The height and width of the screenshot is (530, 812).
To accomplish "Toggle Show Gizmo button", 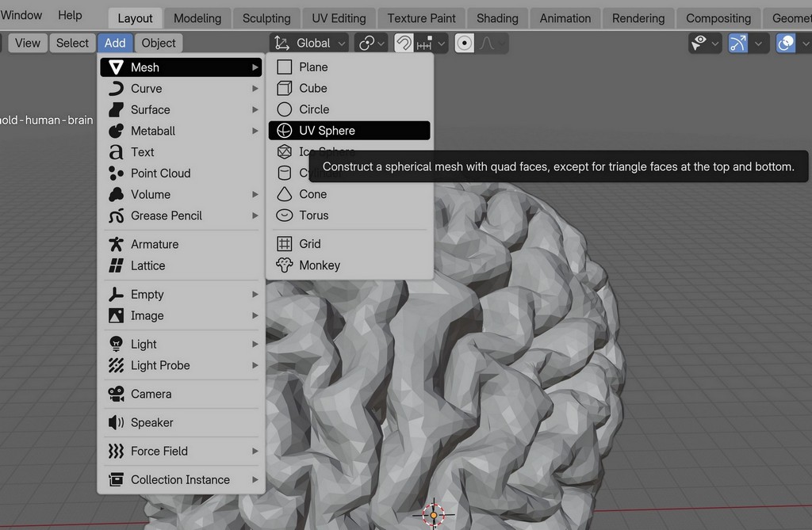I will click(x=738, y=43).
